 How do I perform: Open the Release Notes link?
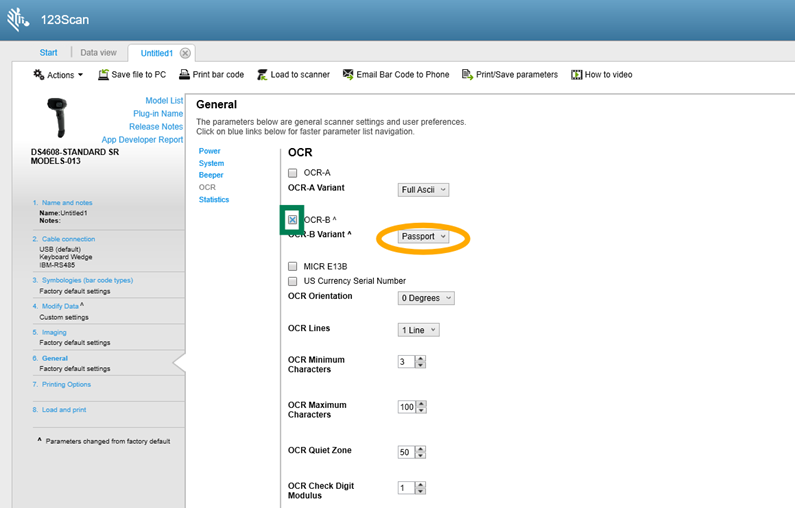coord(156,127)
